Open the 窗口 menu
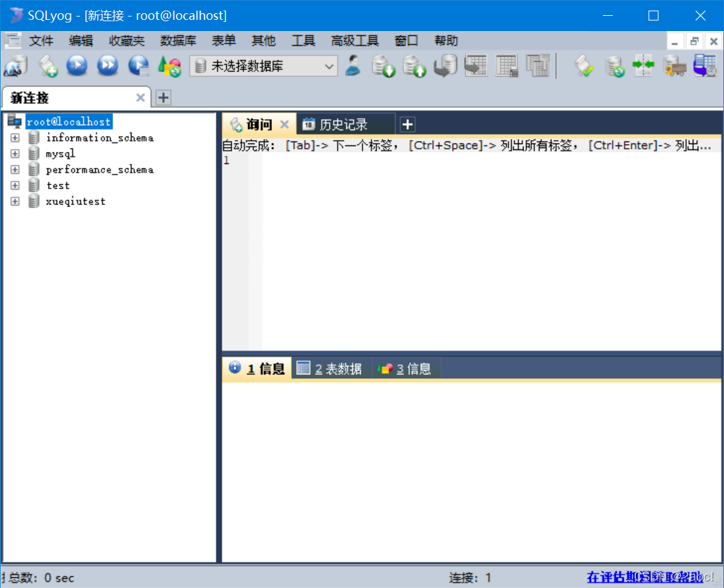 pyautogui.click(x=406, y=41)
